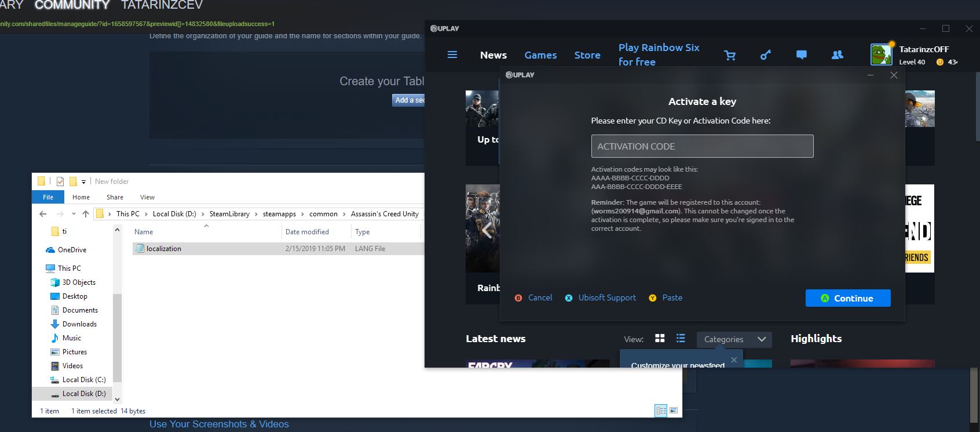The height and width of the screenshot is (432, 980).
Task: Click the blue Continue button
Action: point(848,298)
